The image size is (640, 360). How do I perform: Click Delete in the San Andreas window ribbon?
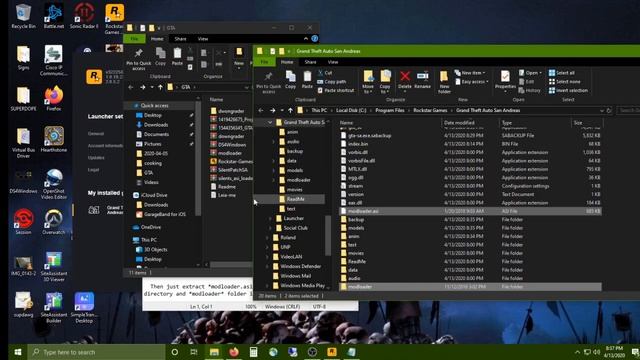pyautogui.click(x=404, y=79)
